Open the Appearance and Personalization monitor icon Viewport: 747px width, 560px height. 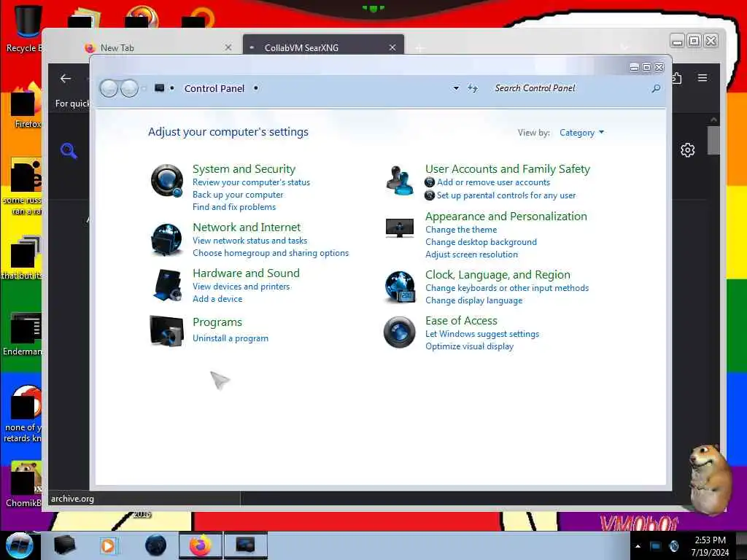400,227
